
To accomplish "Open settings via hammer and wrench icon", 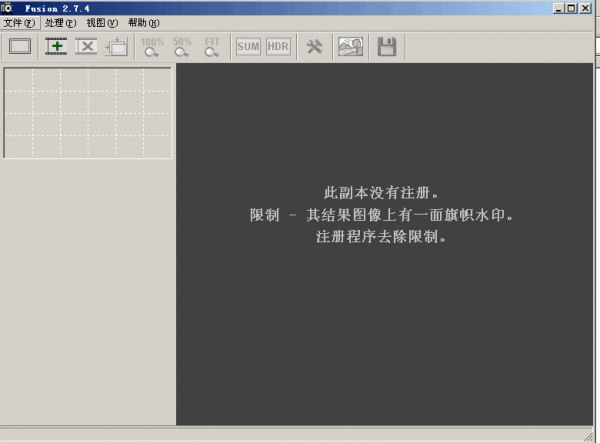I will point(314,47).
